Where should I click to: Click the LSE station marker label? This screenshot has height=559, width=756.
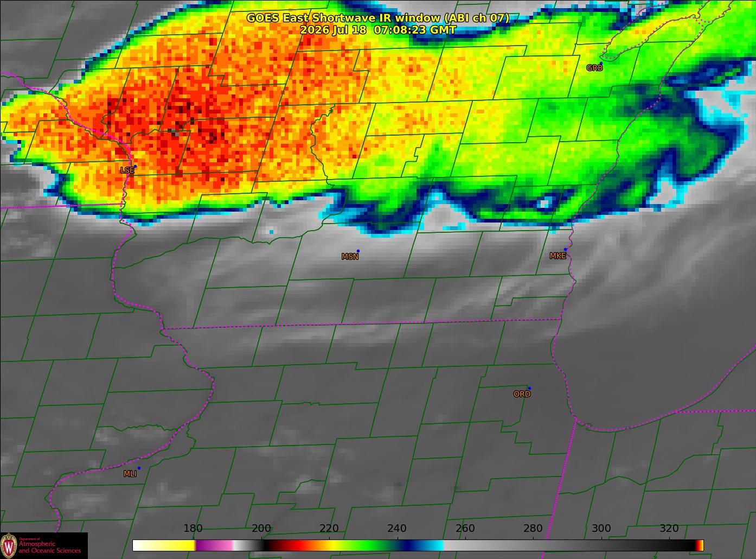click(x=127, y=170)
